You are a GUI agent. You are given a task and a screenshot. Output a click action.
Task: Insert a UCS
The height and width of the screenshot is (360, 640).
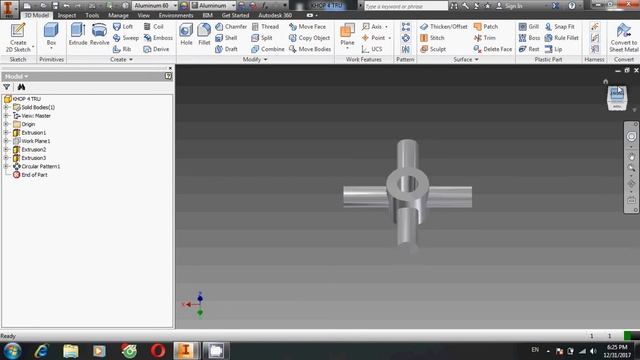coord(372,49)
